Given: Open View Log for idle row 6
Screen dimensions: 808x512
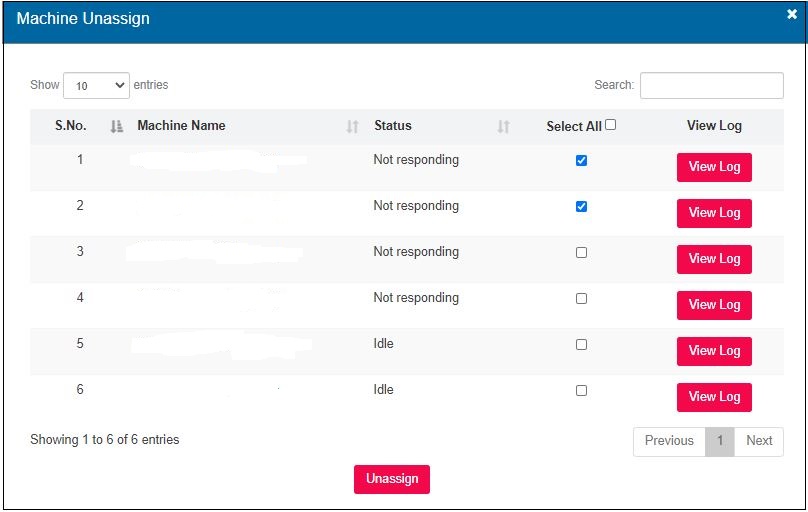Looking at the screenshot, I should point(714,397).
